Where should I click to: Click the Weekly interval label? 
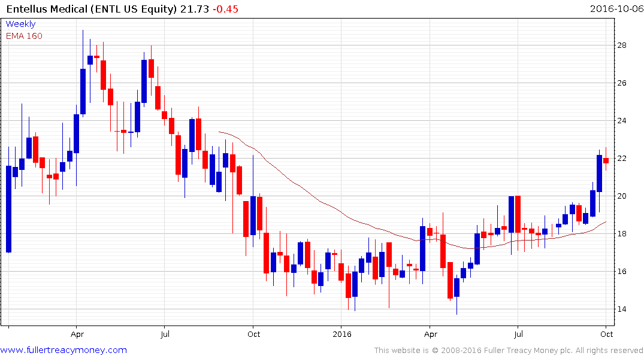pyautogui.click(x=20, y=24)
